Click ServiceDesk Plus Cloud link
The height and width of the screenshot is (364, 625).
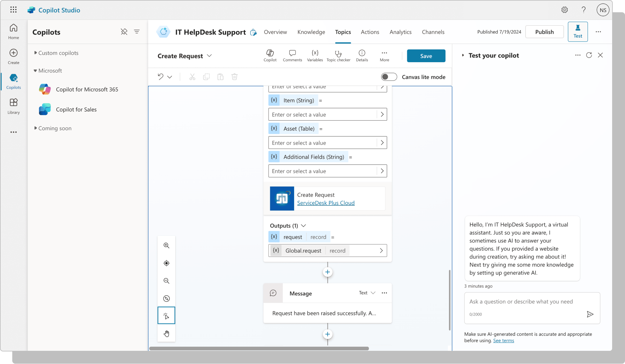pyautogui.click(x=326, y=202)
